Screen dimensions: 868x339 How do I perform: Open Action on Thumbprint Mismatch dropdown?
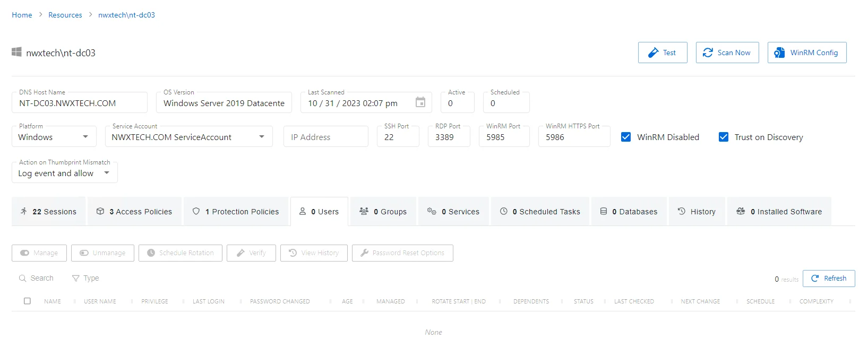(65, 173)
